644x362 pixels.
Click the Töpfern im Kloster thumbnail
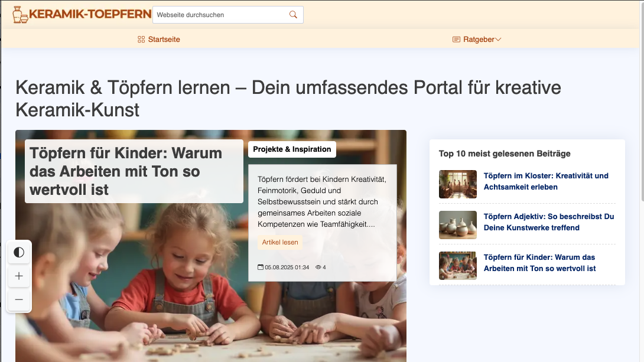(457, 184)
